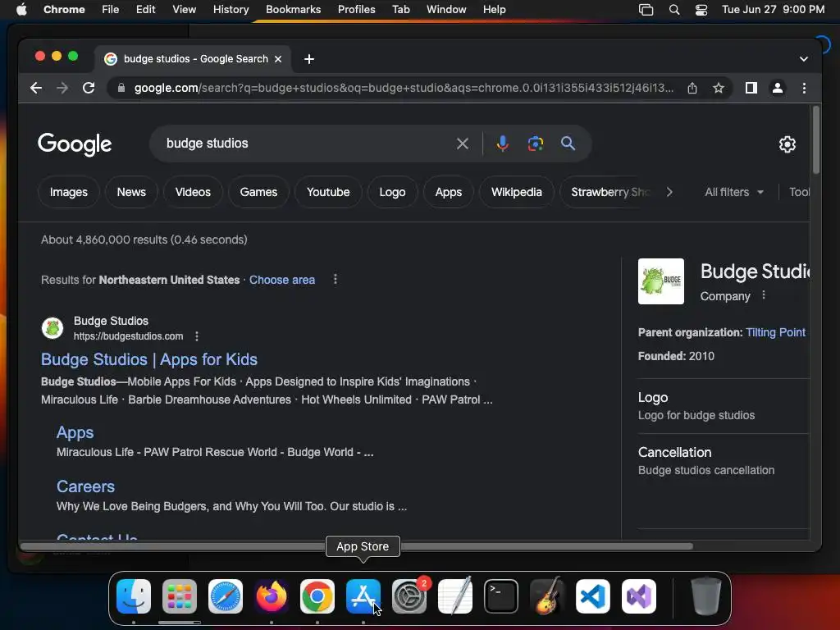The height and width of the screenshot is (630, 840).
Task: Open Google quick settings gear
Action: (x=787, y=144)
